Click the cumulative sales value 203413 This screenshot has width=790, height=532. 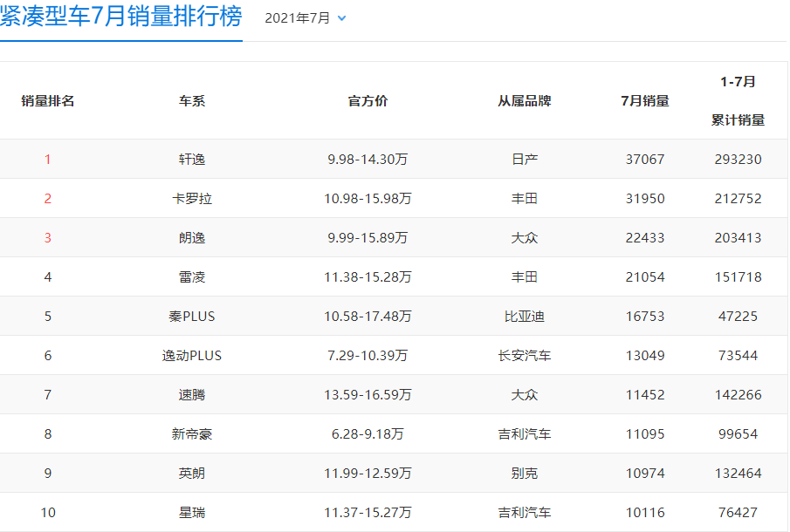[738, 237]
